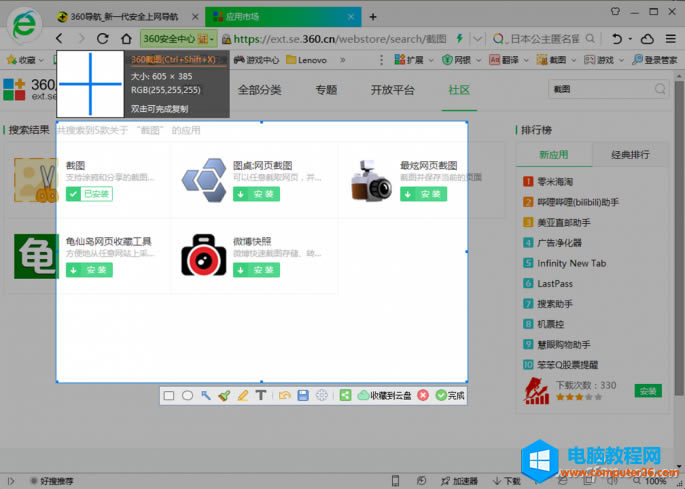685x489 pixels.
Task: Open the 全部分类 category menu
Action: pyautogui.click(x=259, y=90)
